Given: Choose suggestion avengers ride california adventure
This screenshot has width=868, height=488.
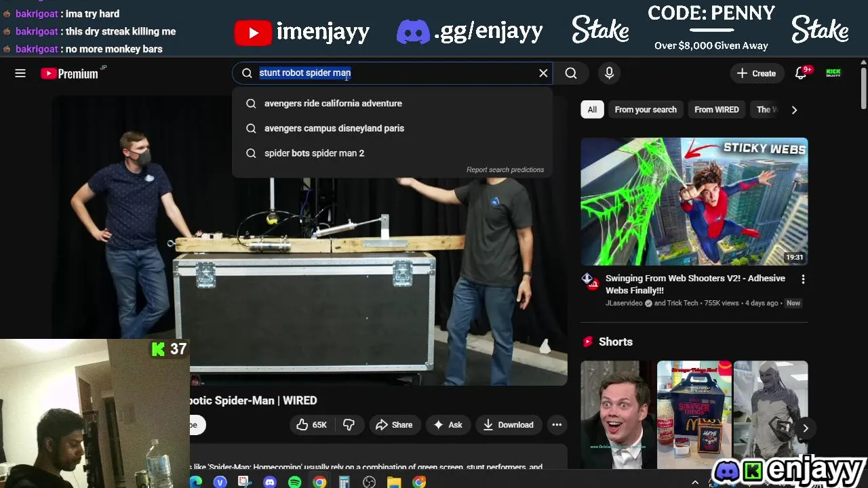Looking at the screenshot, I should pyautogui.click(x=393, y=104).
